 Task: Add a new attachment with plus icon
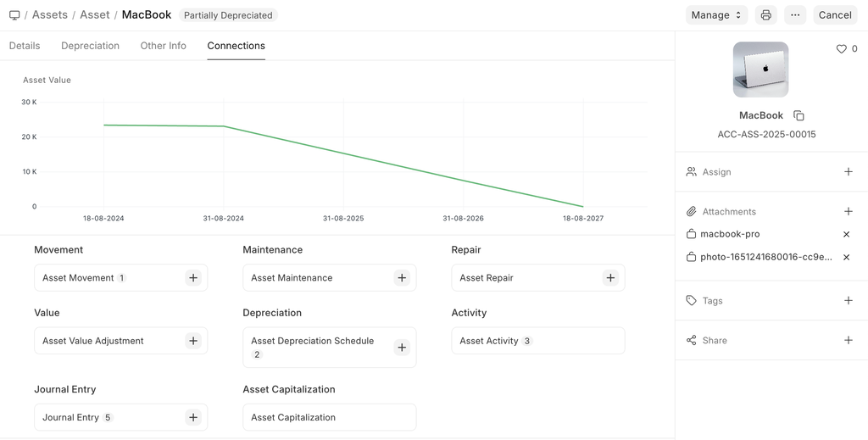pos(849,212)
